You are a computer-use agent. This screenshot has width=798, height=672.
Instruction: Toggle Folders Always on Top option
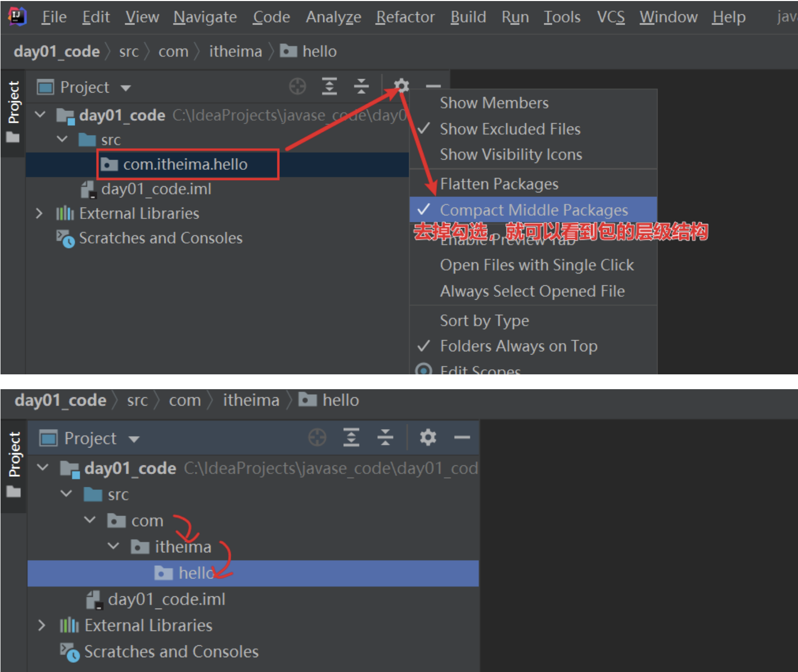tap(534, 346)
